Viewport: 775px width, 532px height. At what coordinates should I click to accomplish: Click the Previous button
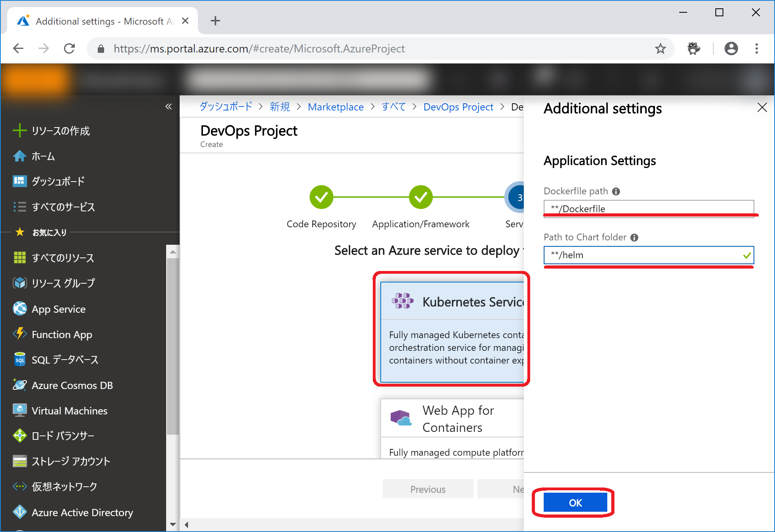click(x=428, y=489)
